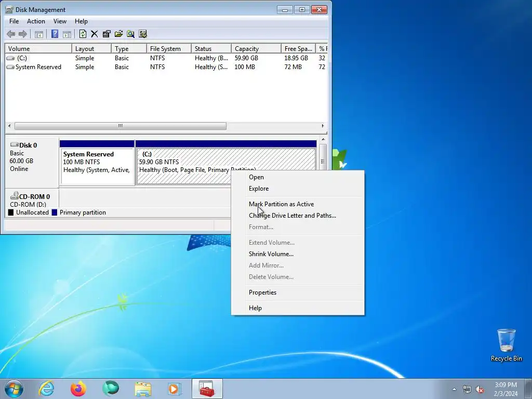
Task: Click the red toolbox taskbar item
Action: pyautogui.click(x=207, y=389)
